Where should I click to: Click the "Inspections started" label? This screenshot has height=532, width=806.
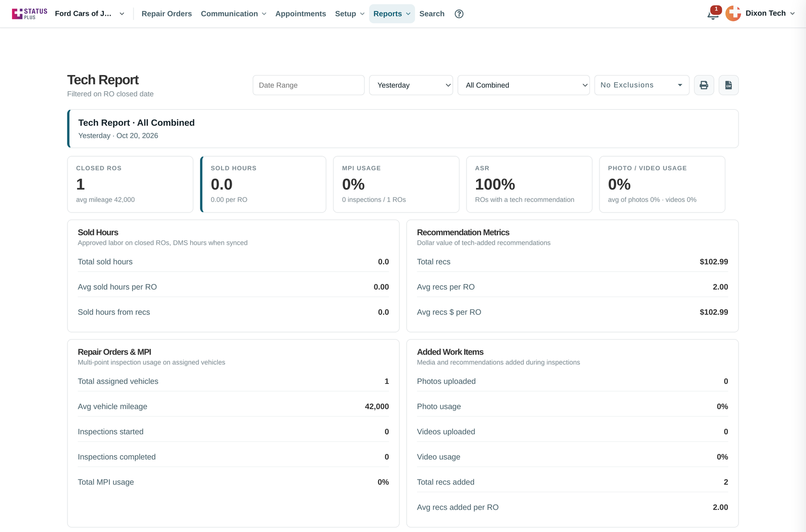[x=110, y=432]
